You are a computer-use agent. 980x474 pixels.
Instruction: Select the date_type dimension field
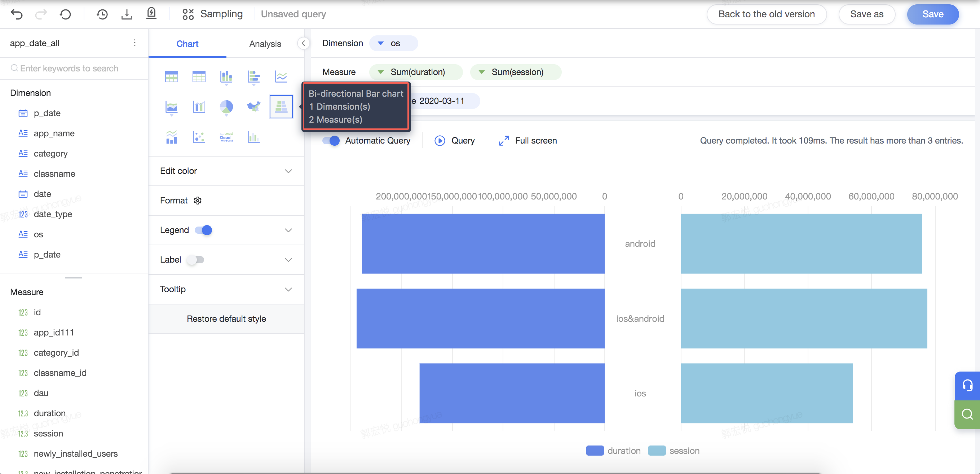tap(53, 214)
